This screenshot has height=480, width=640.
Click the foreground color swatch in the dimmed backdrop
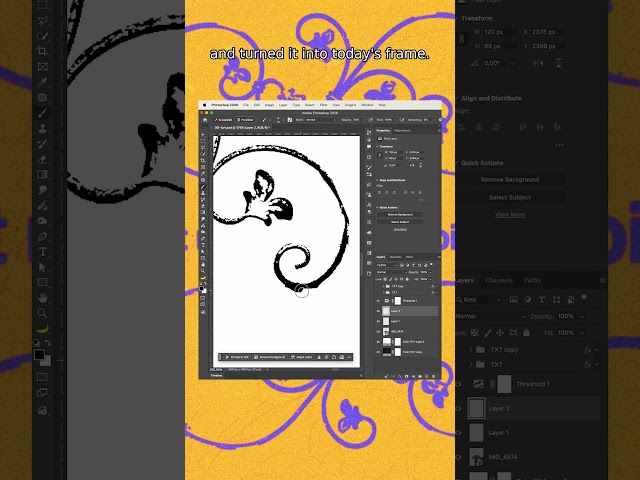[39, 354]
